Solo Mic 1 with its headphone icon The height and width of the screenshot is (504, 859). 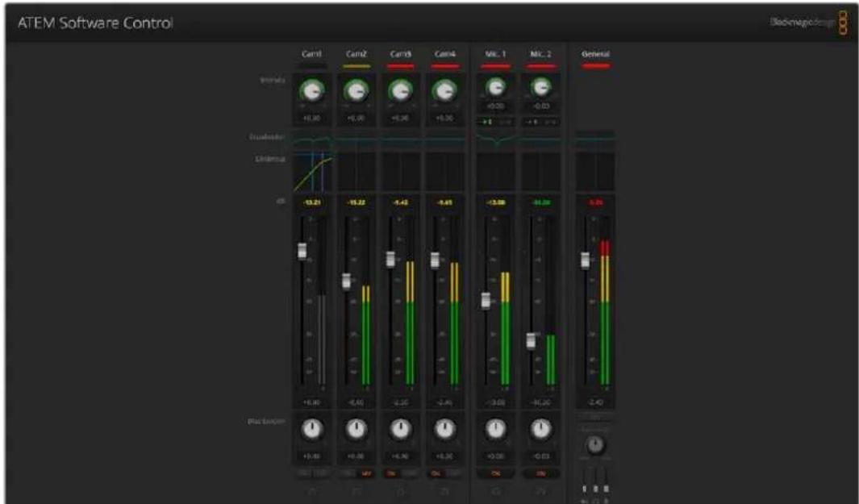pyautogui.click(x=496, y=491)
